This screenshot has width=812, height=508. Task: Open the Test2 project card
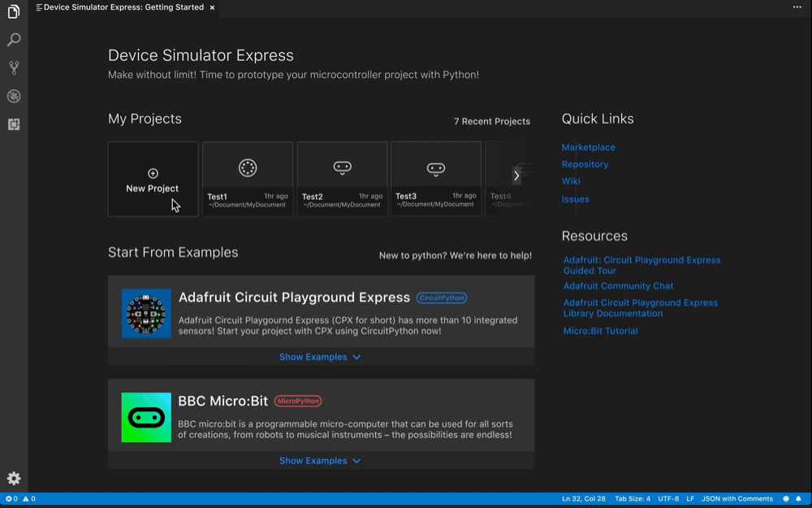(x=343, y=179)
